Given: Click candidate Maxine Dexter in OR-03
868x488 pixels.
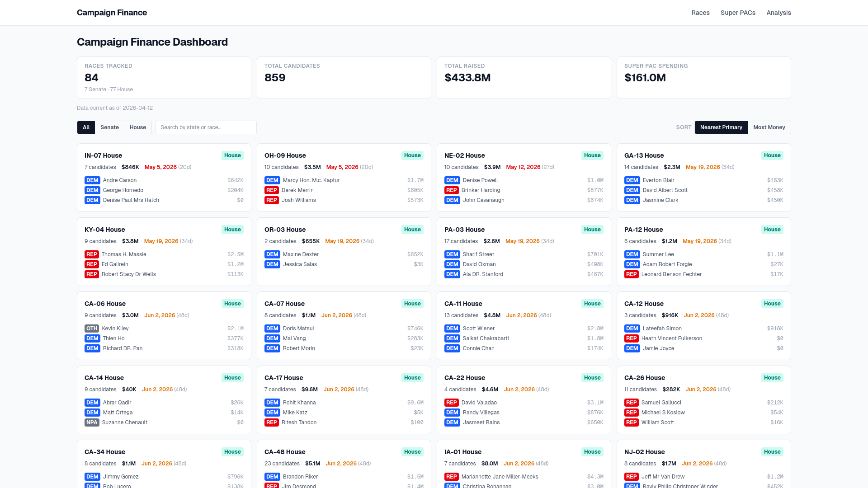Looking at the screenshot, I should coord(301,254).
